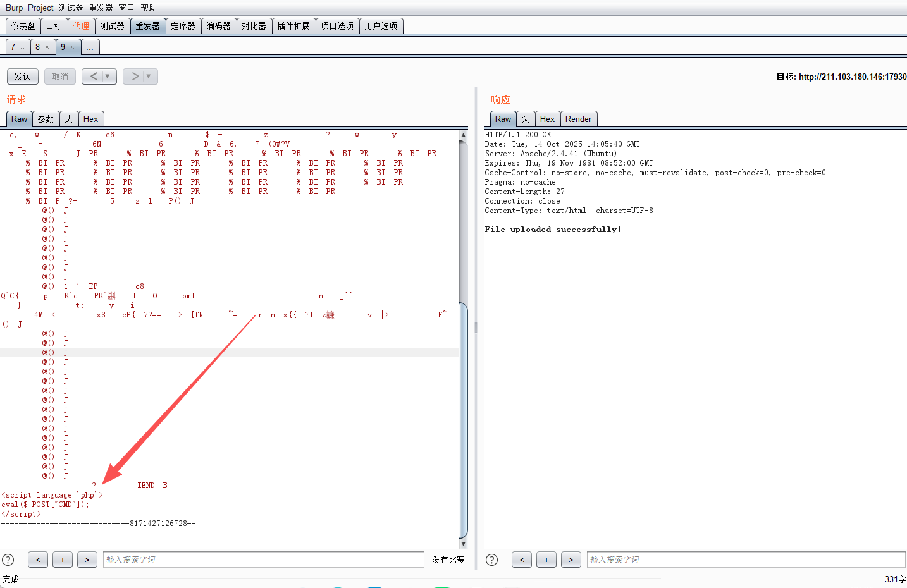The width and height of the screenshot is (907, 588).
Task: Click request search next match button
Action: [87, 560]
